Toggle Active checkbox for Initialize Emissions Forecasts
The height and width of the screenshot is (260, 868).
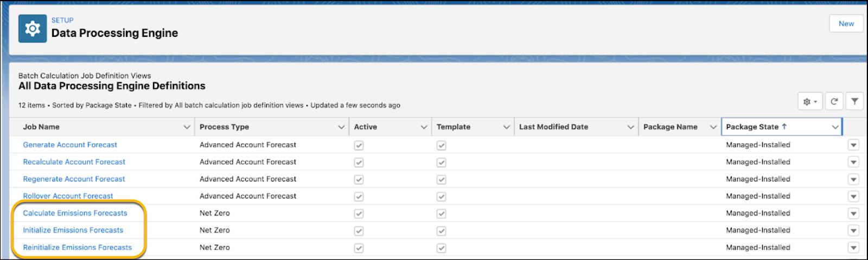tap(359, 231)
